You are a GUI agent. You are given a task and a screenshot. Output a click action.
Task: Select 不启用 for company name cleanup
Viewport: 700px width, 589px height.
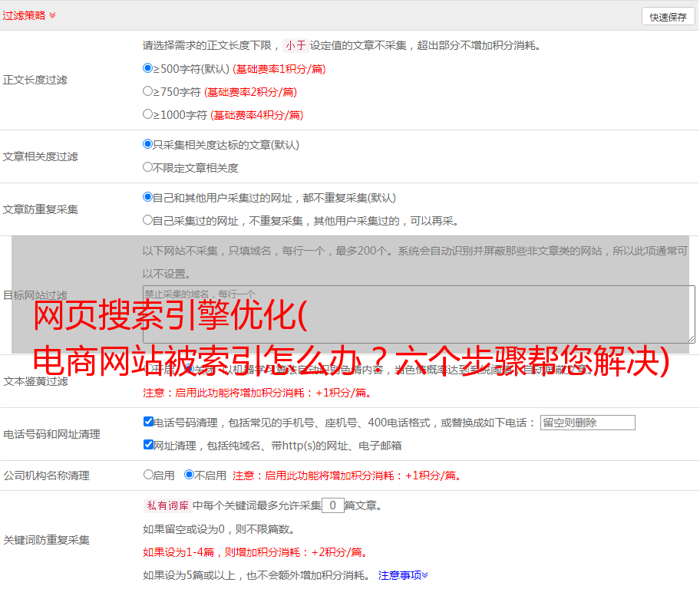[189, 475]
